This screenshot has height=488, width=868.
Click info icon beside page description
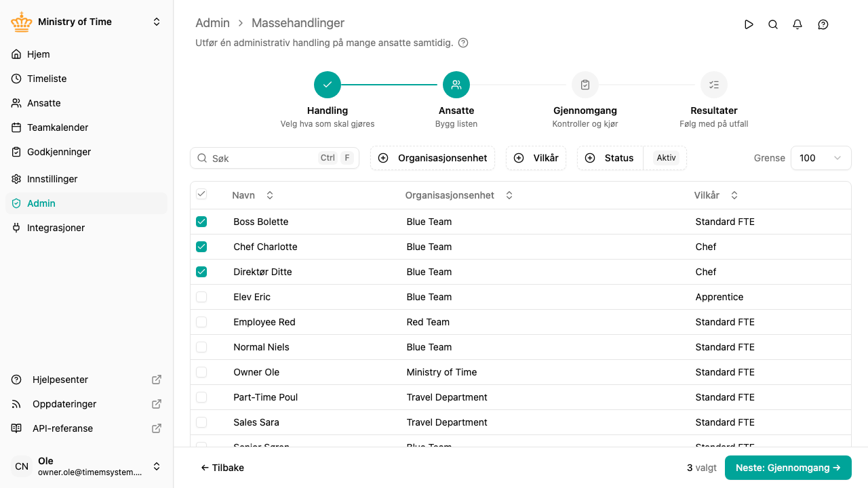click(x=463, y=43)
